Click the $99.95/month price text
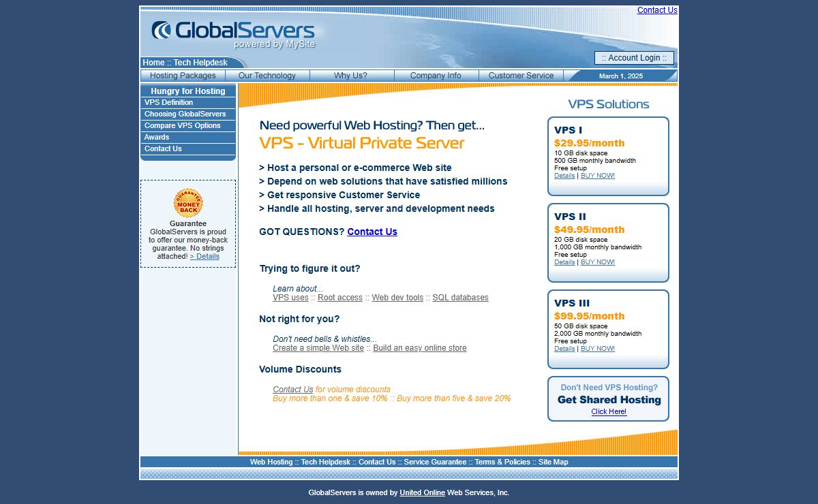The width and height of the screenshot is (818, 504). [589, 316]
